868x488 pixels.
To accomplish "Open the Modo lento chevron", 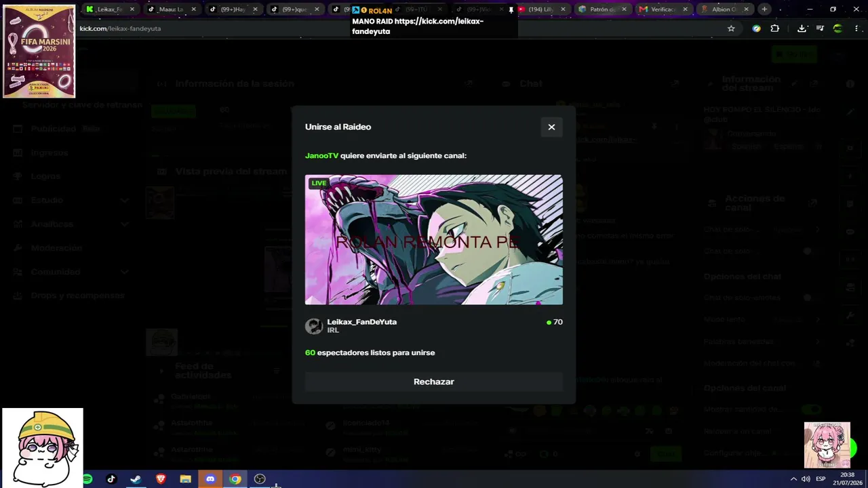I will pos(817,319).
